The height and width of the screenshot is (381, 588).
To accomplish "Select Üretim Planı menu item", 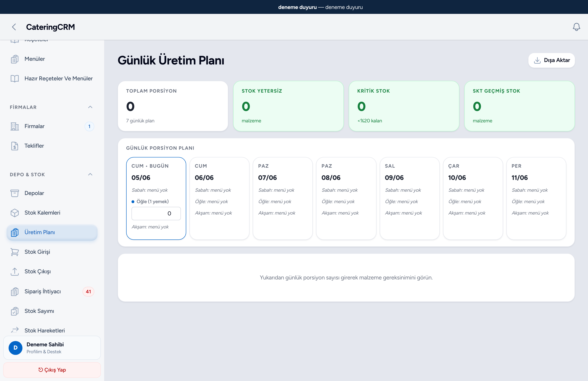I will [52, 232].
